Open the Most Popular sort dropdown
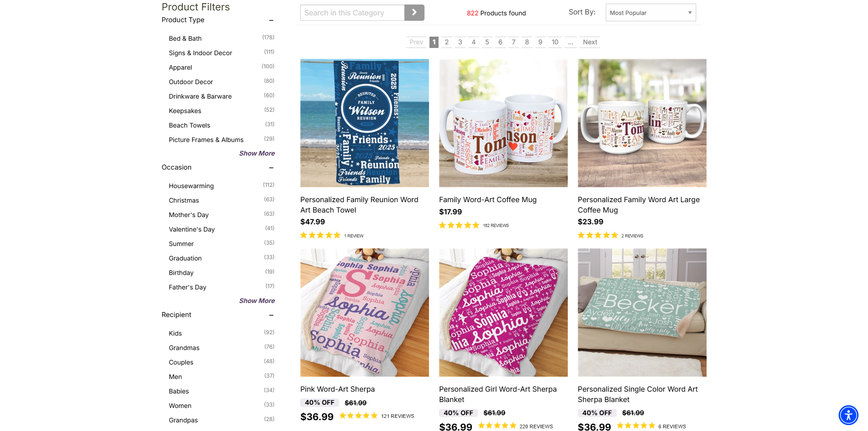This screenshot has width=868, height=431. pyautogui.click(x=651, y=13)
